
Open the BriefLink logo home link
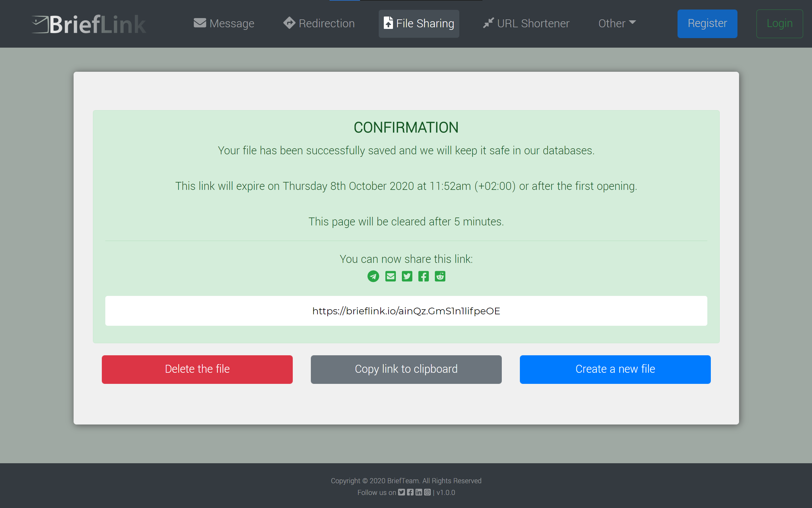point(89,24)
